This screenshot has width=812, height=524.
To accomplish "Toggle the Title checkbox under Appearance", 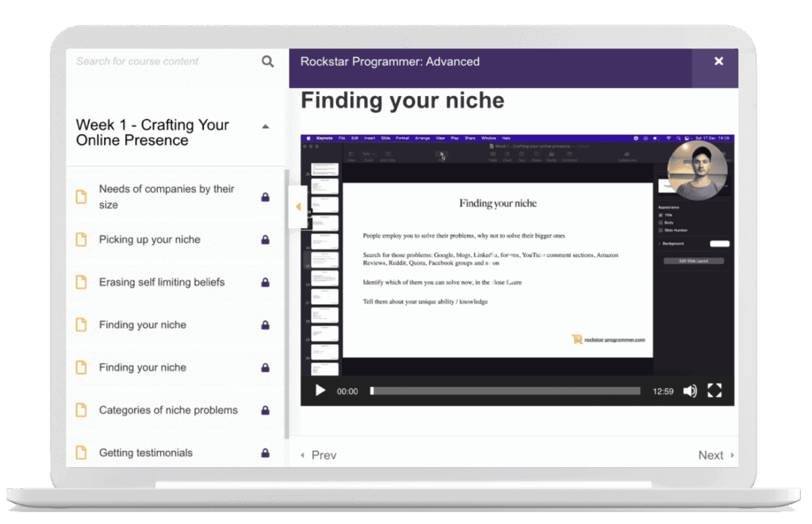I will [661, 215].
